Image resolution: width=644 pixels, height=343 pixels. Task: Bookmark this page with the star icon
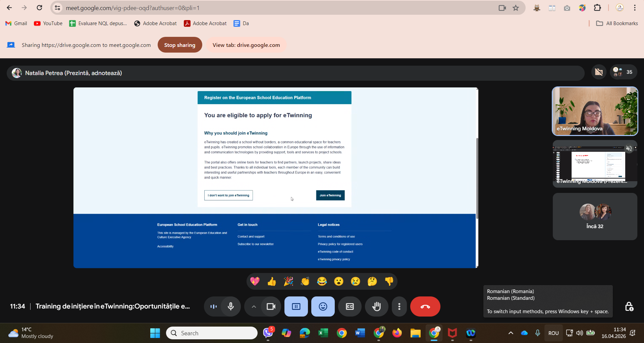pos(516,8)
